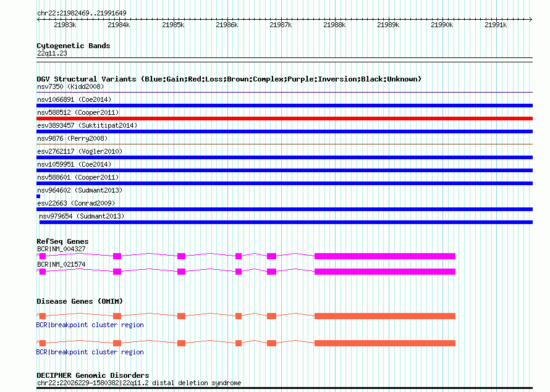Click the black DECIPHER disorder bar
This screenshot has width=550, height=392.
coord(284,388)
